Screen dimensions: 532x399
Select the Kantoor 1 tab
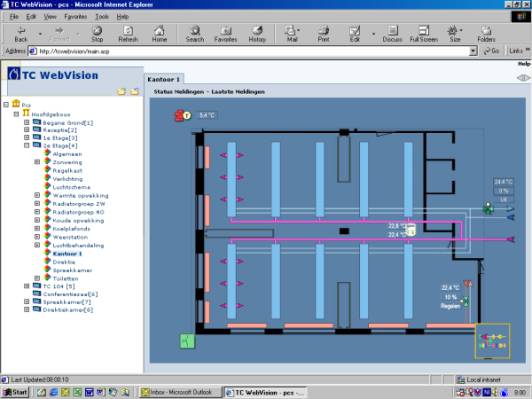(164, 79)
